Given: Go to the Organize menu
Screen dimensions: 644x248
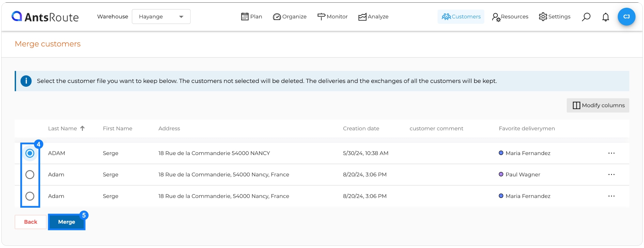Looking at the screenshot, I should (290, 17).
